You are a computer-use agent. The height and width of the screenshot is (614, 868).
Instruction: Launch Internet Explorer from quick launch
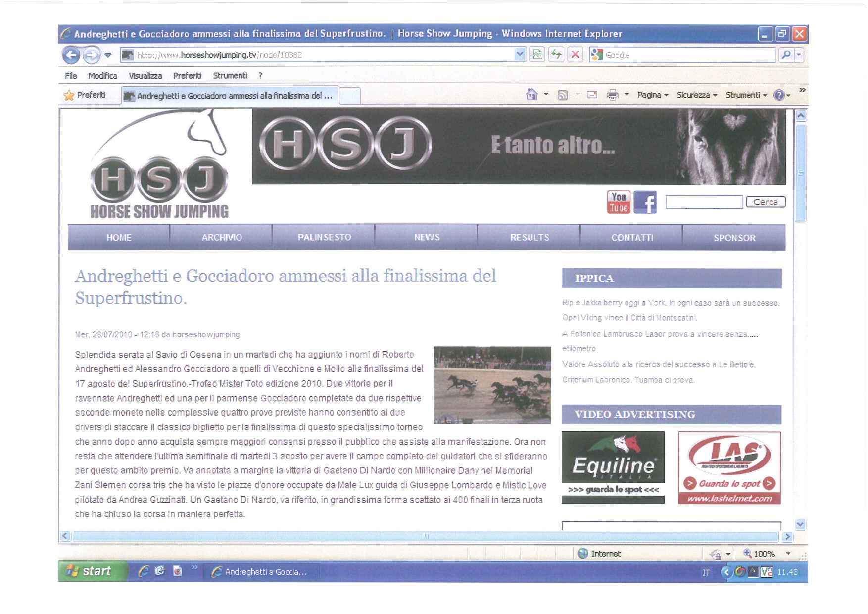[x=144, y=571]
